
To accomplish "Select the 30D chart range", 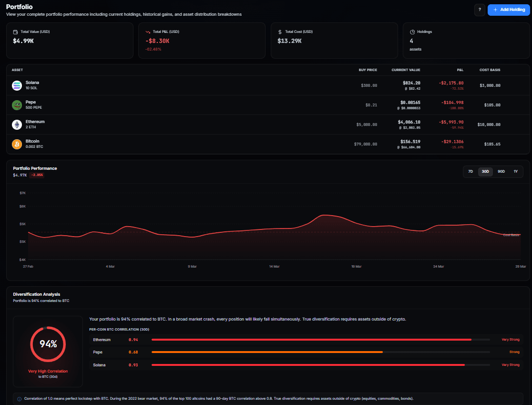I will click(x=485, y=171).
